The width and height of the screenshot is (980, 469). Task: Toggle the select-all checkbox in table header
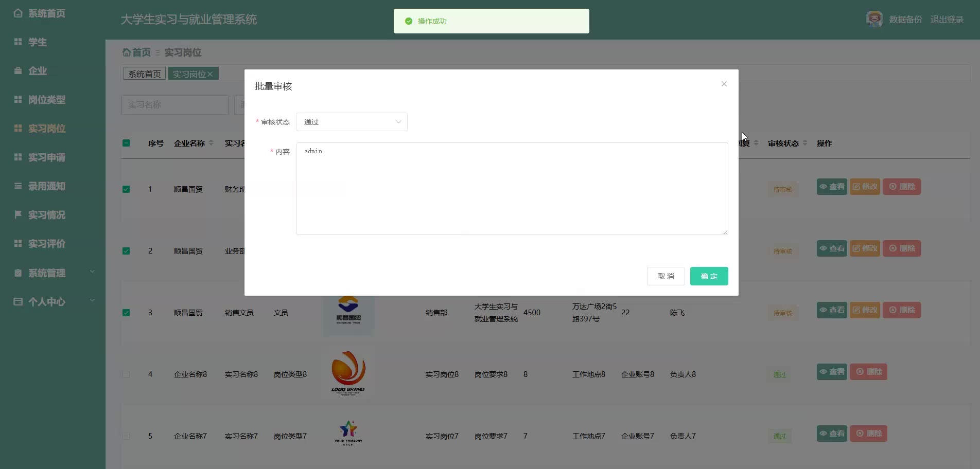(126, 143)
